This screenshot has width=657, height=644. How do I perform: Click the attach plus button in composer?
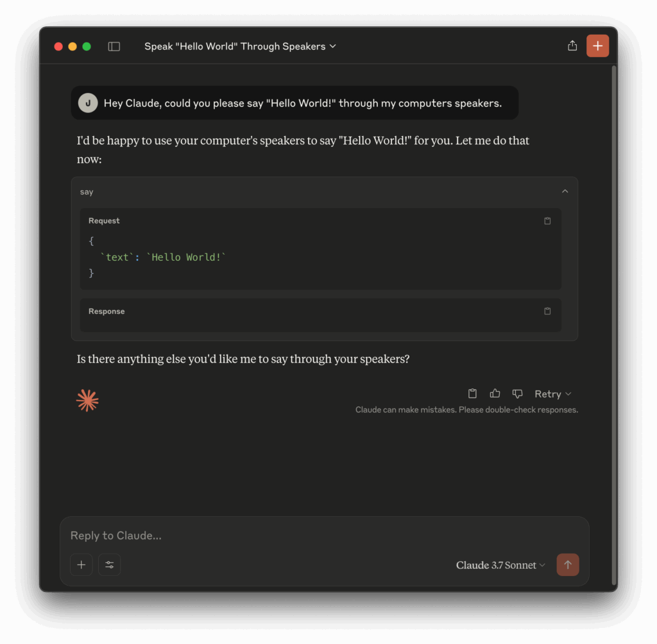pyautogui.click(x=81, y=565)
